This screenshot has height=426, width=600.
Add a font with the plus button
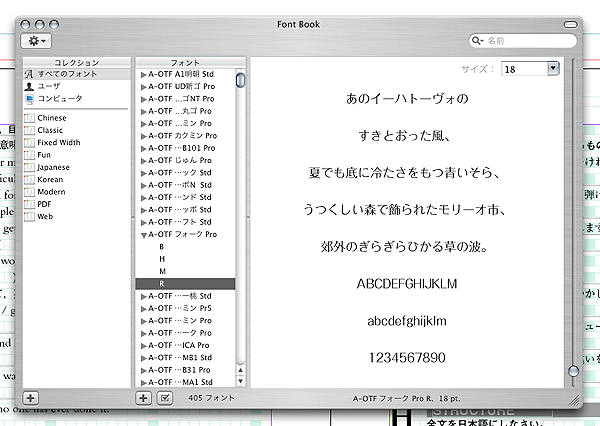tap(143, 398)
